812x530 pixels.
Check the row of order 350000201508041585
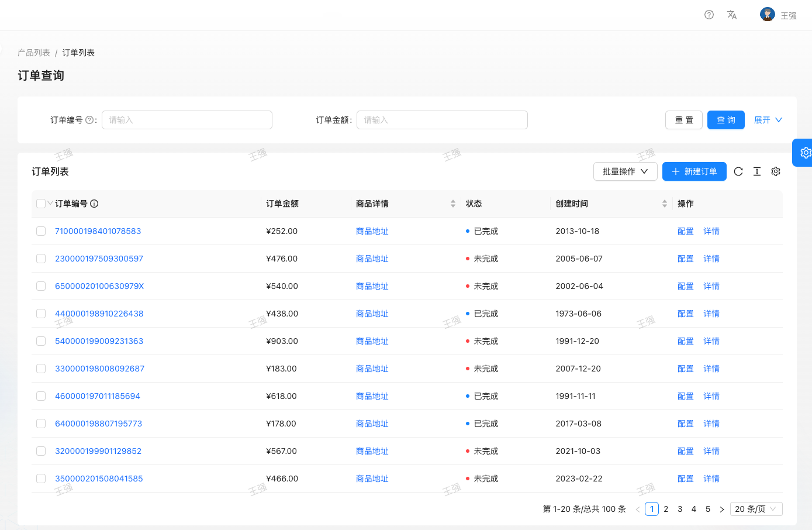[x=41, y=479]
